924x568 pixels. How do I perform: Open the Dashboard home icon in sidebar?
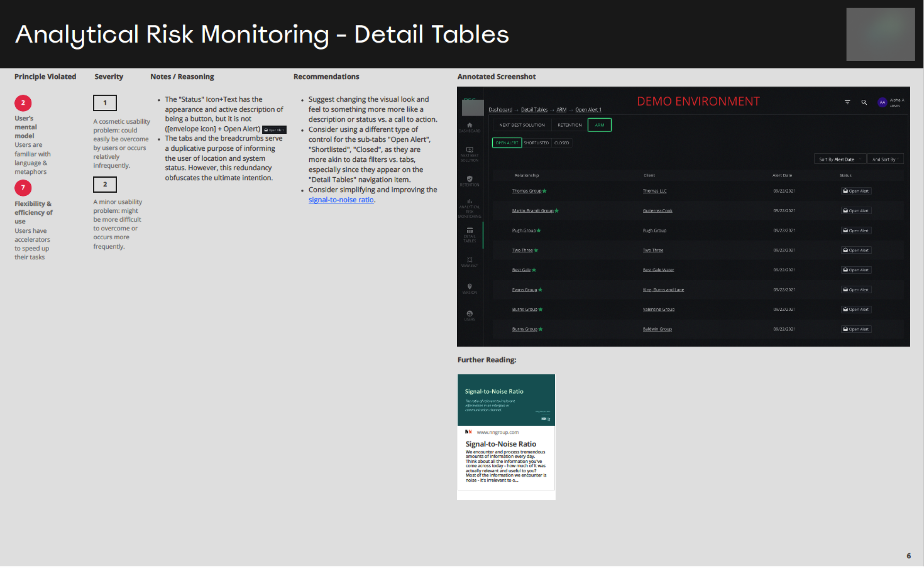tap(469, 126)
